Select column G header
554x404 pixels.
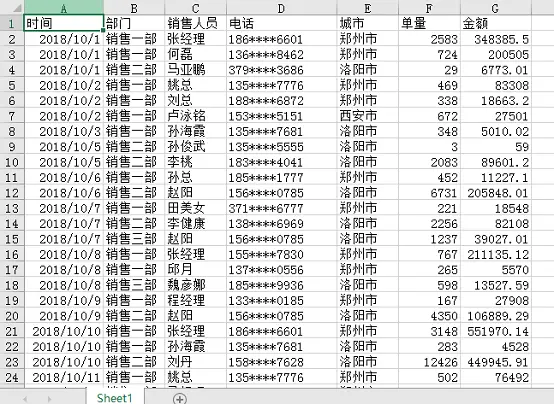point(496,8)
